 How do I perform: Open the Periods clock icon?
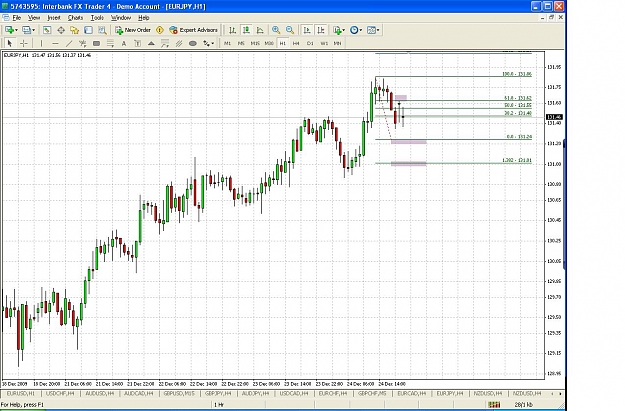coord(354,30)
